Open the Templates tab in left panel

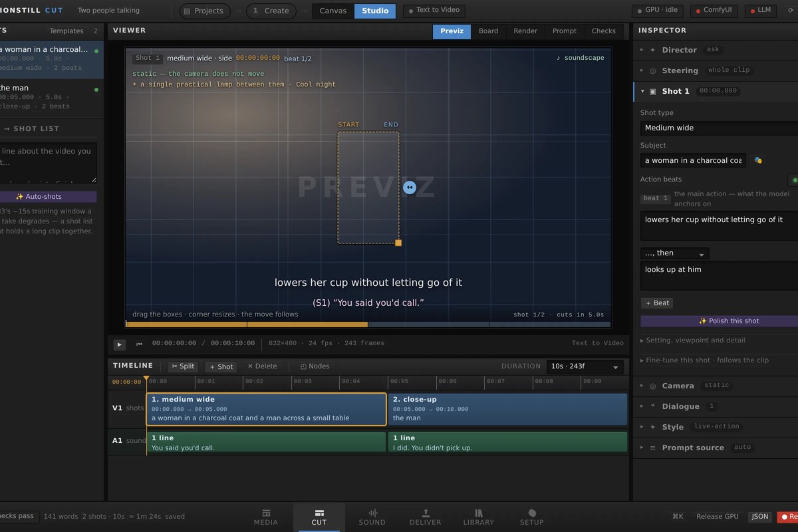[x=66, y=31]
